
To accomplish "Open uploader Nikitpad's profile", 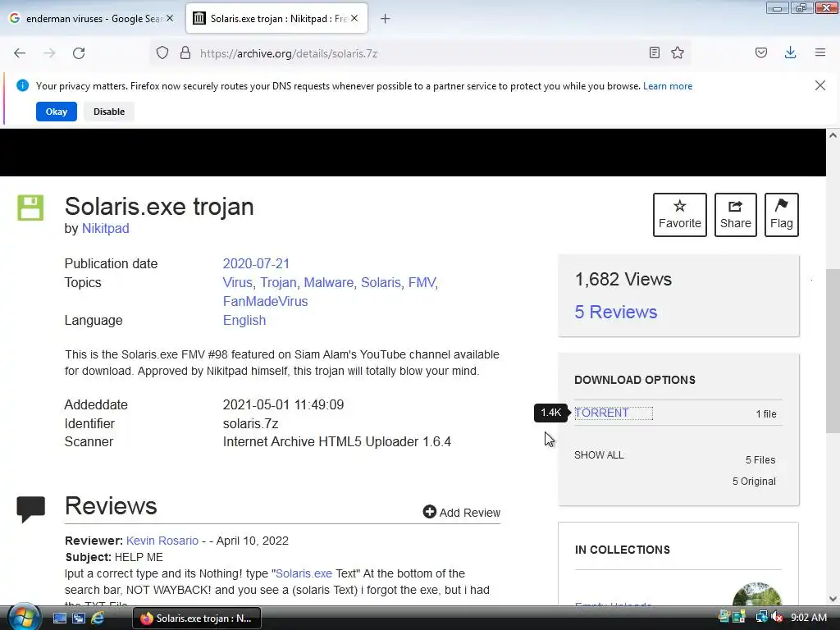I will point(106,228).
